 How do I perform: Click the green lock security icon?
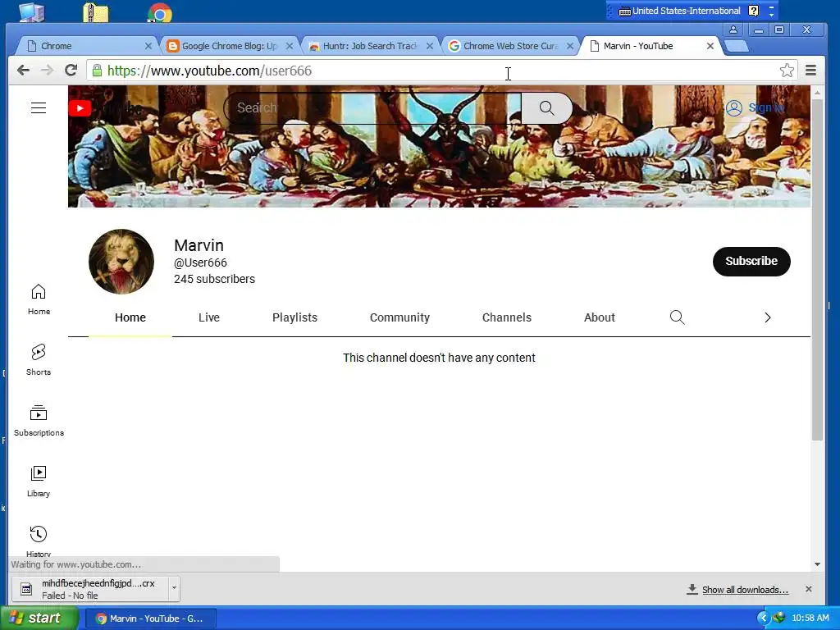(97, 71)
